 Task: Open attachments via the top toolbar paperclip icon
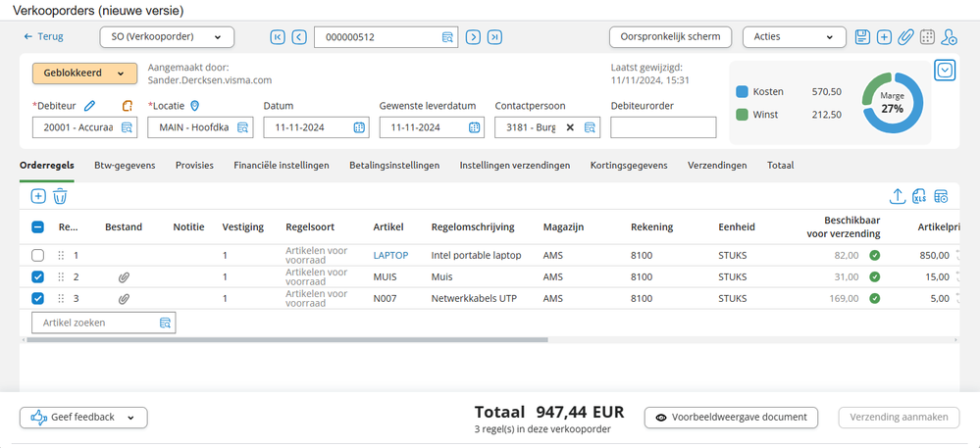pos(905,37)
